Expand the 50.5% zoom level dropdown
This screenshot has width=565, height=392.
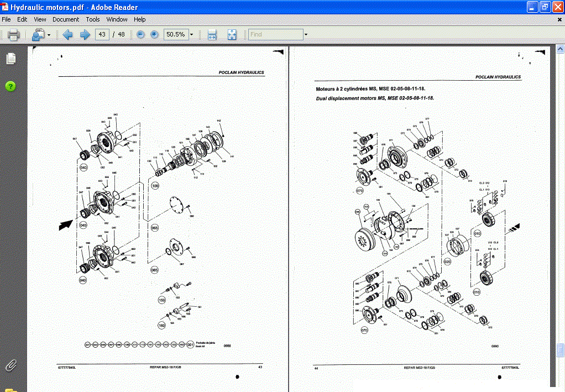tap(192, 35)
